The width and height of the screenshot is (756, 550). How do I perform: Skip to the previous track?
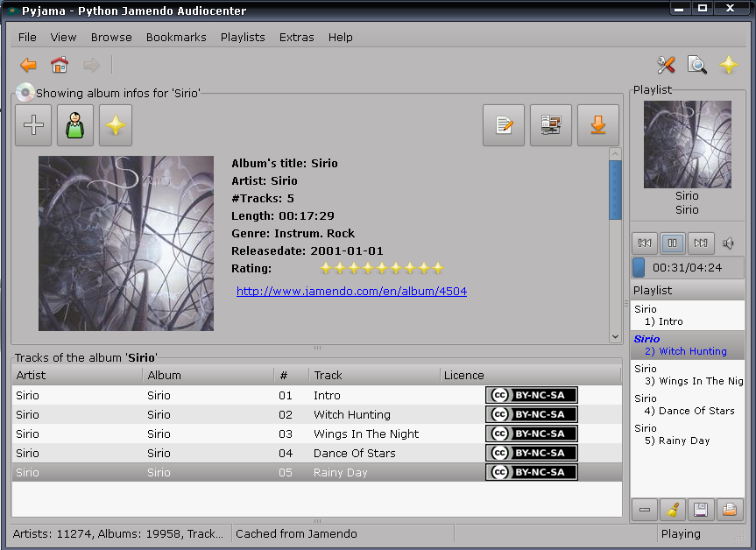[645, 243]
